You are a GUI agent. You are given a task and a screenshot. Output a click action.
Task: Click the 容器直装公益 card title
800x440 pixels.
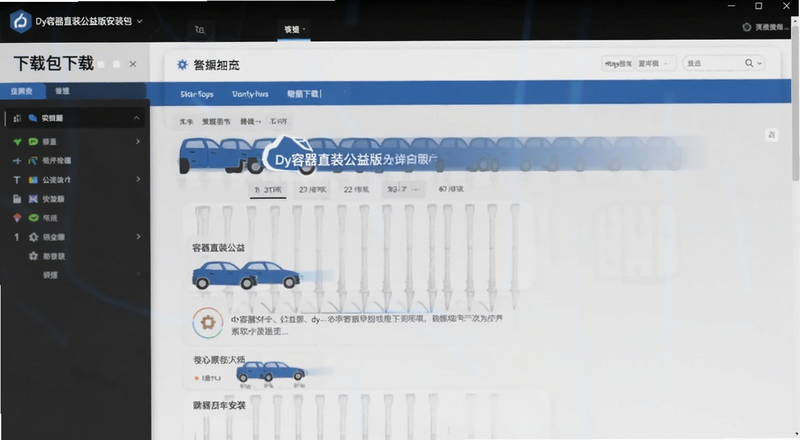218,248
